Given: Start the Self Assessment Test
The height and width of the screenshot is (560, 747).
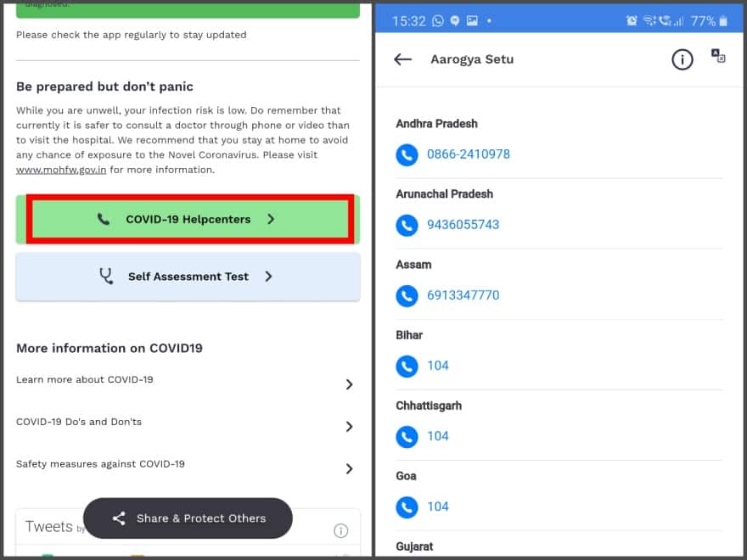Looking at the screenshot, I should (x=188, y=277).
